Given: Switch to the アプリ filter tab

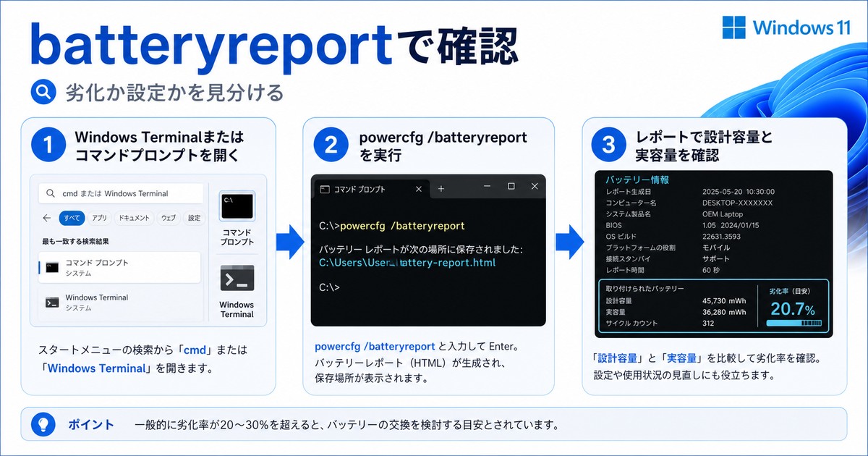Looking at the screenshot, I should coord(100,218).
